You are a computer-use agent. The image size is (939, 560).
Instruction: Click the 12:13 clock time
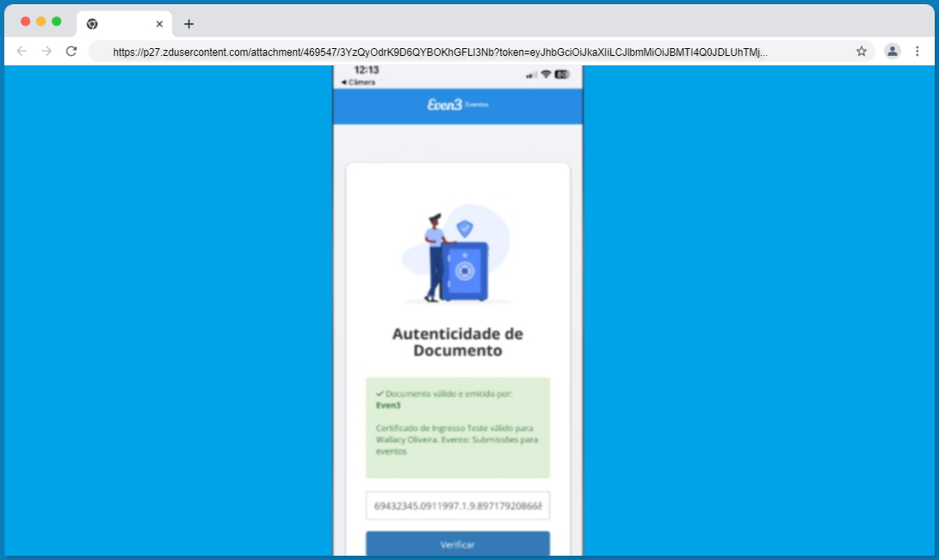click(367, 70)
